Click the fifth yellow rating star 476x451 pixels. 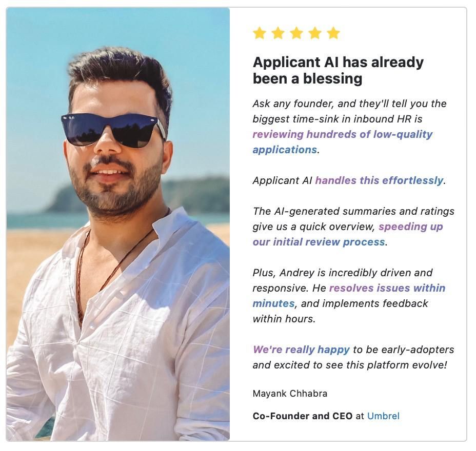pyautogui.click(x=333, y=33)
